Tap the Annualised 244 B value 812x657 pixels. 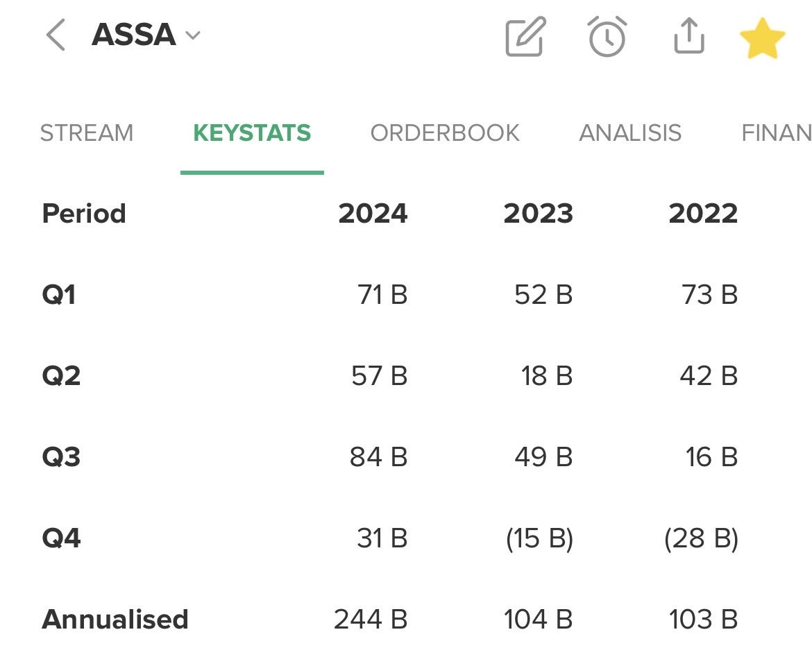point(371,620)
